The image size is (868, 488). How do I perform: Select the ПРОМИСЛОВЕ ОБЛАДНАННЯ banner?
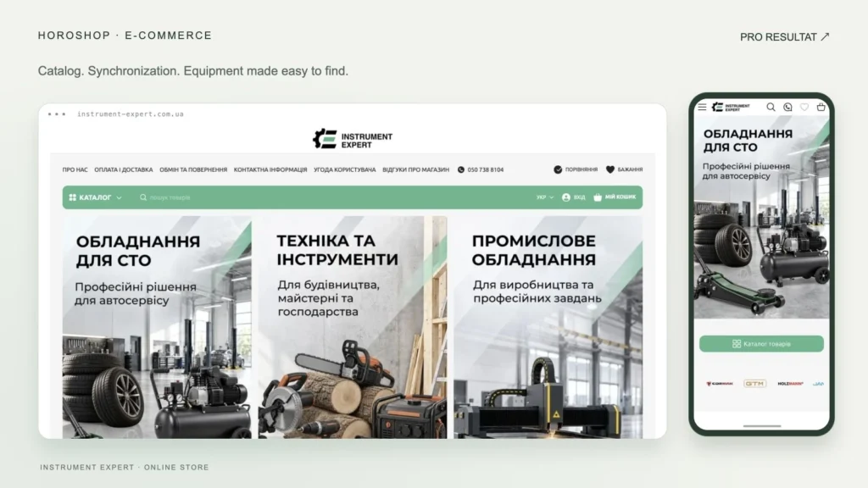[548, 327]
